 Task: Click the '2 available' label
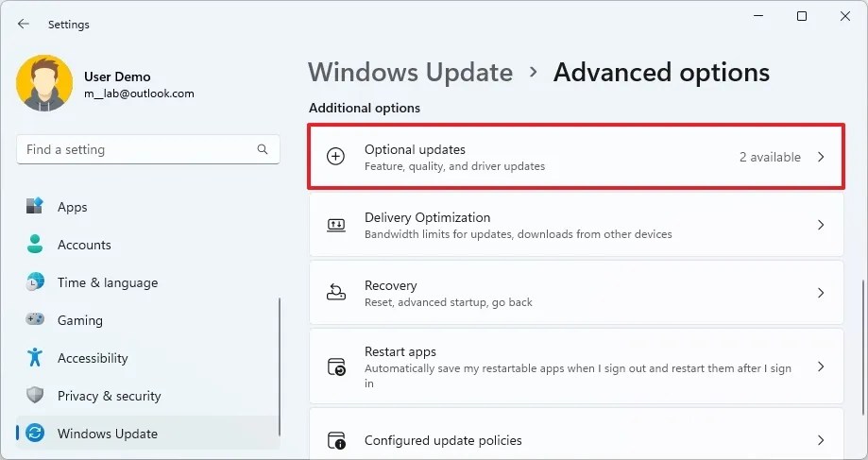[x=770, y=157]
